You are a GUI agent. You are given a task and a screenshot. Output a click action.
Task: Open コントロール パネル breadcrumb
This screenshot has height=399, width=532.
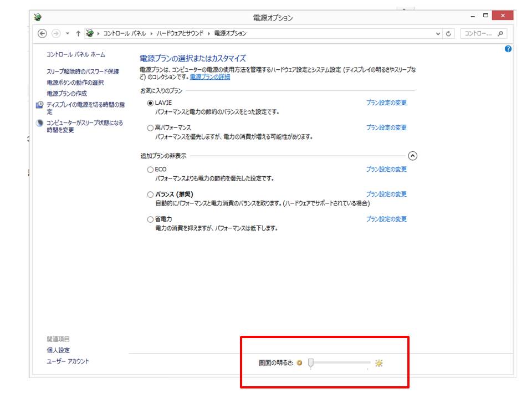tap(124, 33)
